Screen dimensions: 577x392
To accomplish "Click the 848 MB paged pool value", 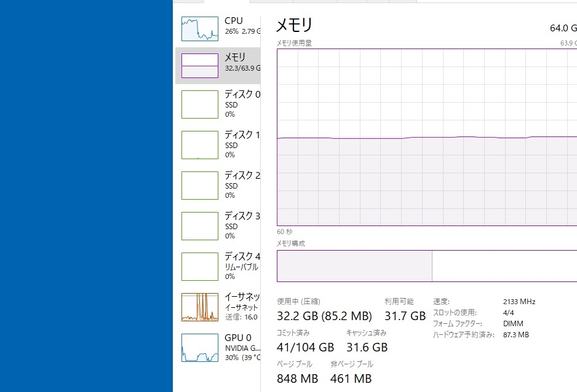I will tap(297, 378).
